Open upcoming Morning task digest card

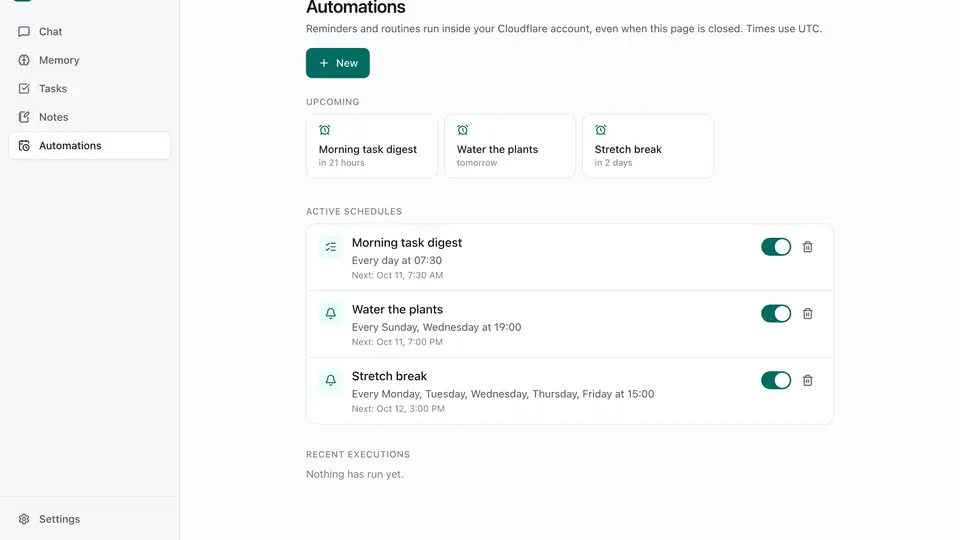(x=372, y=146)
